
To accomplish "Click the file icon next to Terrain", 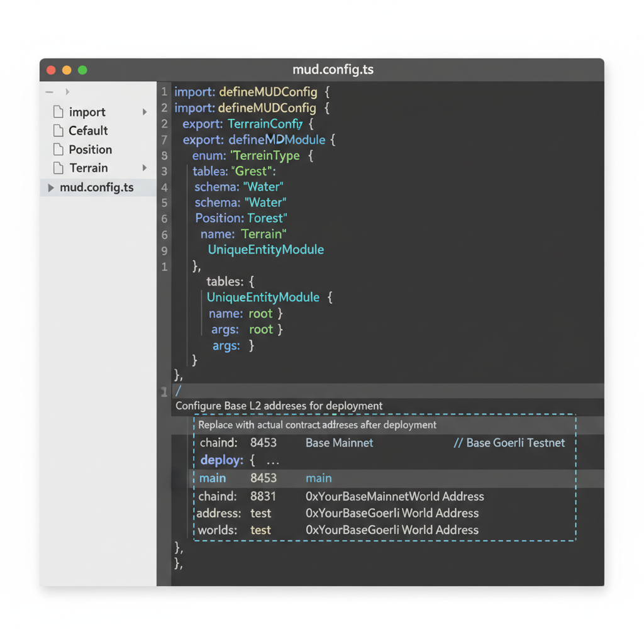I will tap(58, 168).
